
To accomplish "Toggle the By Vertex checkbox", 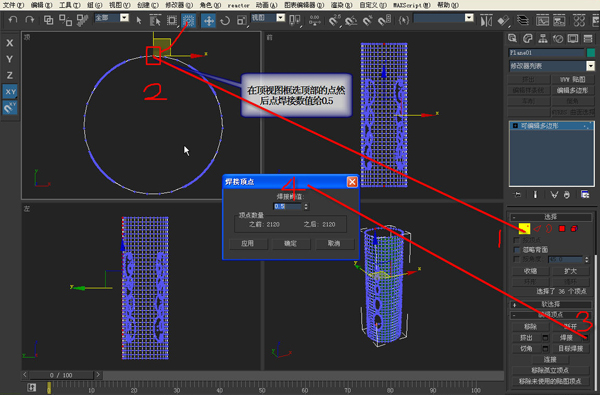I will (517, 240).
